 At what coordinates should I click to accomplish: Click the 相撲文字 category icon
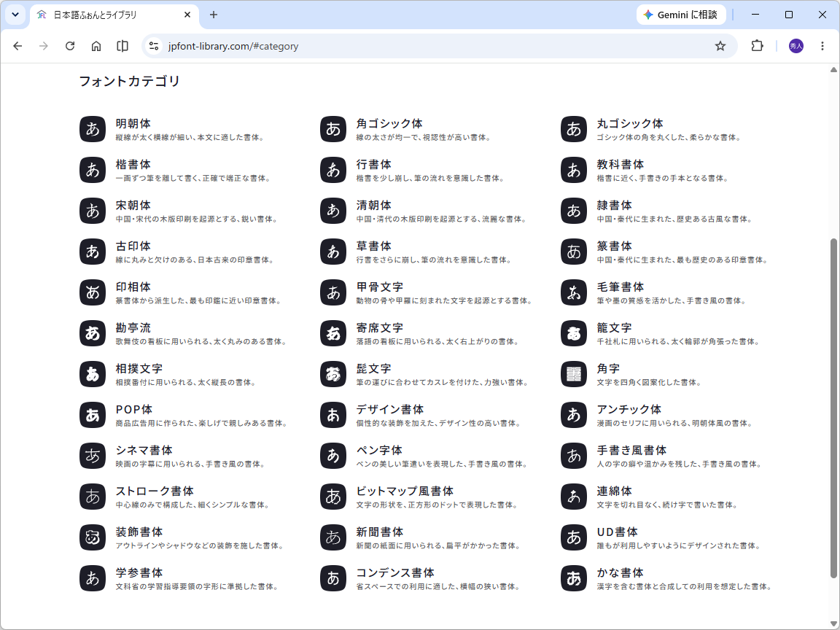pyautogui.click(x=93, y=374)
